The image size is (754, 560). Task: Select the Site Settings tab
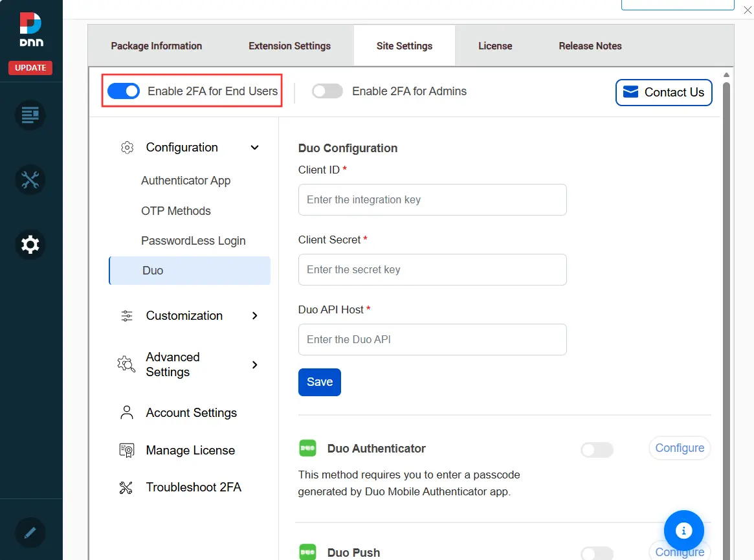click(x=405, y=46)
